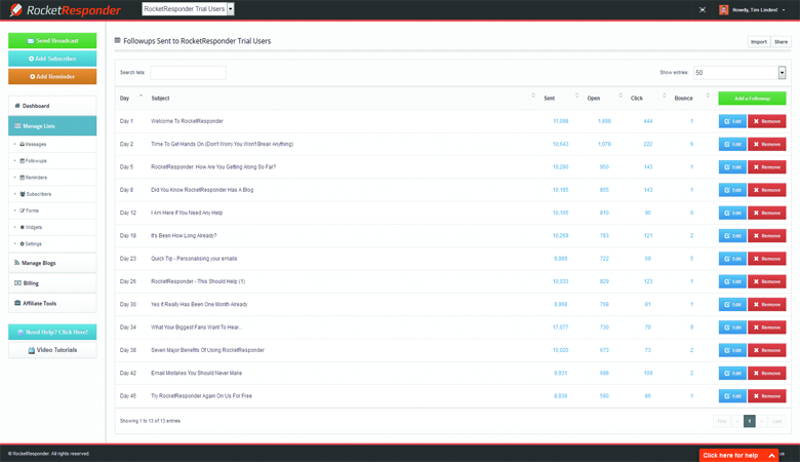Remove the Day 1 Welcome followup

click(x=767, y=121)
